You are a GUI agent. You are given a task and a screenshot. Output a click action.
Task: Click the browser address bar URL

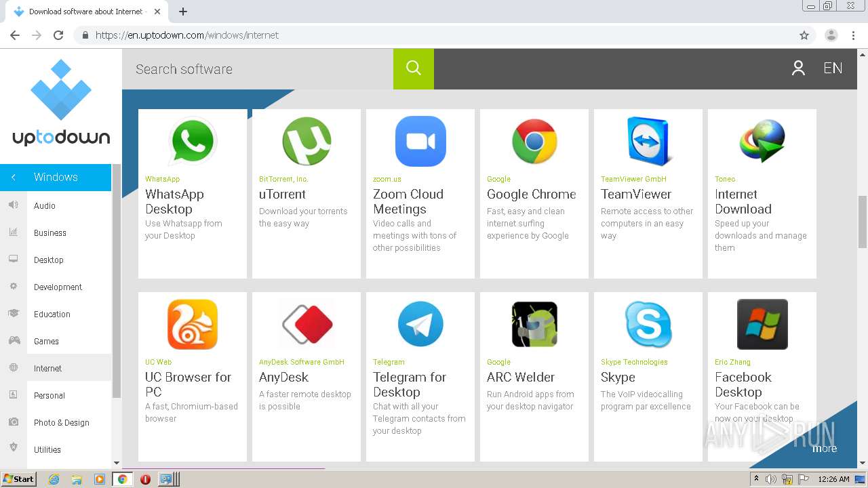(187, 35)
